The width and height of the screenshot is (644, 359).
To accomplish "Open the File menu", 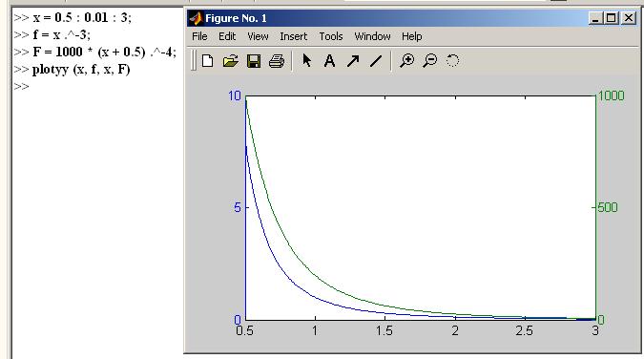I will click(199, 36).
